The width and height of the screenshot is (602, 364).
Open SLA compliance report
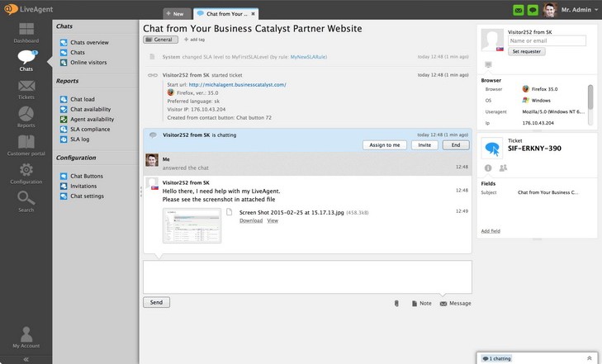[x=85, y=129]
